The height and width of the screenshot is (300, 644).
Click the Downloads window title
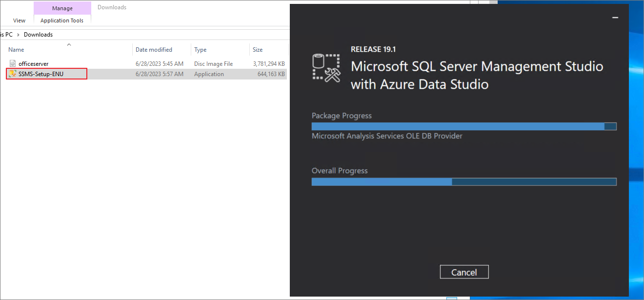(112, 7)
